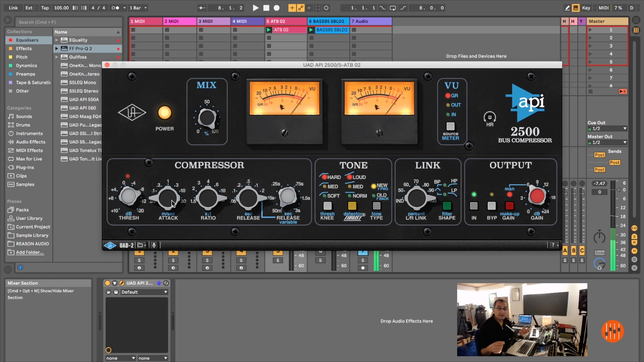Toggle the UAD API device activator
This screenshot has height=362, width=644.
(107, 283)
